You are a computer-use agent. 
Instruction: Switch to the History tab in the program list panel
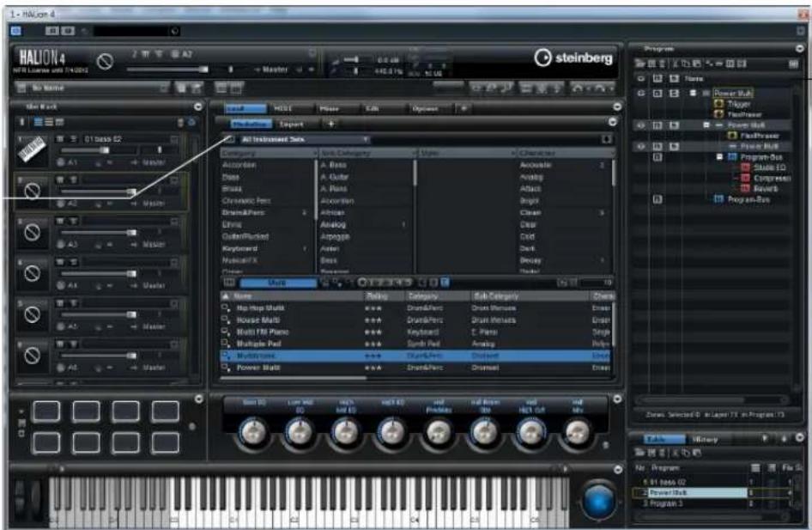(705, 439)
